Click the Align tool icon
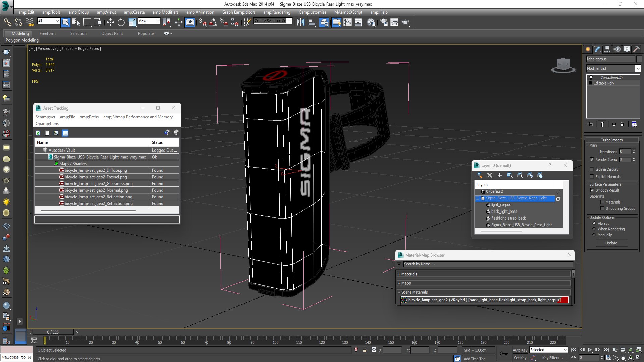The height and width of the screenshot is (362, 644). [x=311, y=22]
